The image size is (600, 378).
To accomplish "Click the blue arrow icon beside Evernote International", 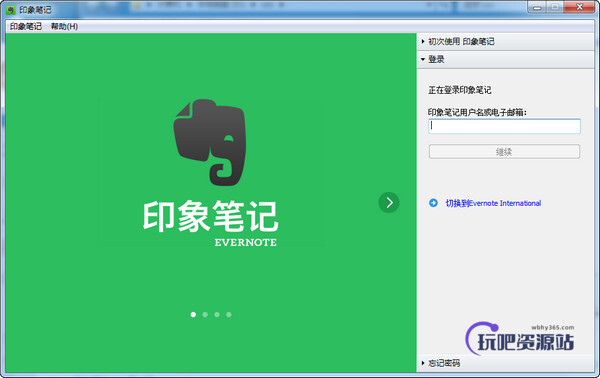I will point(433,203).
